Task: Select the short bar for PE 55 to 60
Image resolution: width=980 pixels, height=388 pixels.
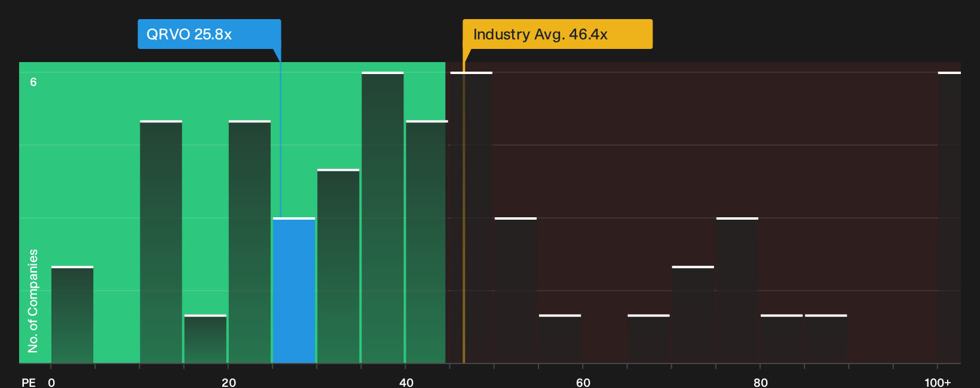Action: [x=560, y=338]
